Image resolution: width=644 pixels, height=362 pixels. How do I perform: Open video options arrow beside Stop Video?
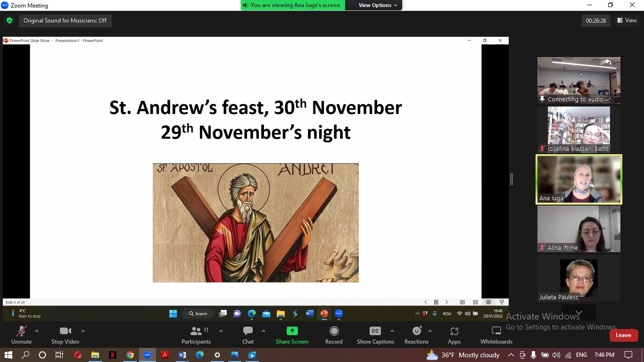(x=83, y=331)
